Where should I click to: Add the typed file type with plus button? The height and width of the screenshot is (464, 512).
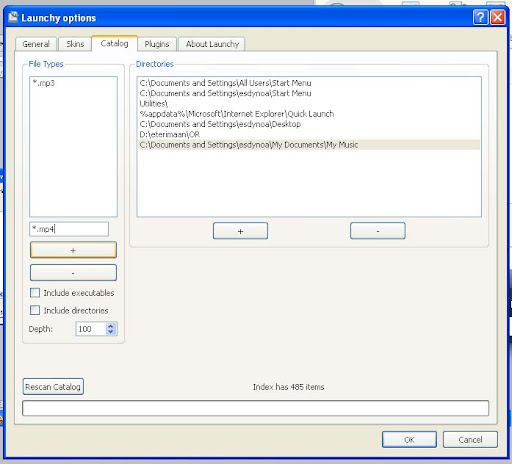(x=73, y=250)
